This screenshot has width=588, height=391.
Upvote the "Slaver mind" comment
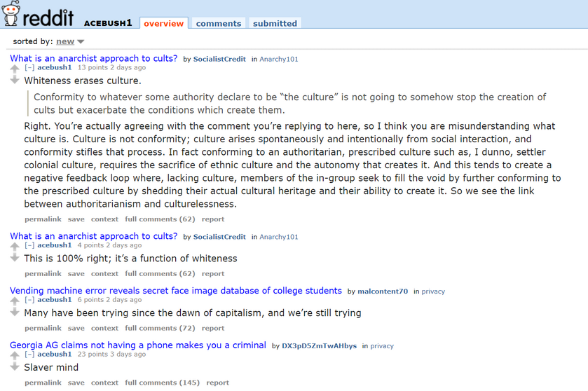[15, 355]
